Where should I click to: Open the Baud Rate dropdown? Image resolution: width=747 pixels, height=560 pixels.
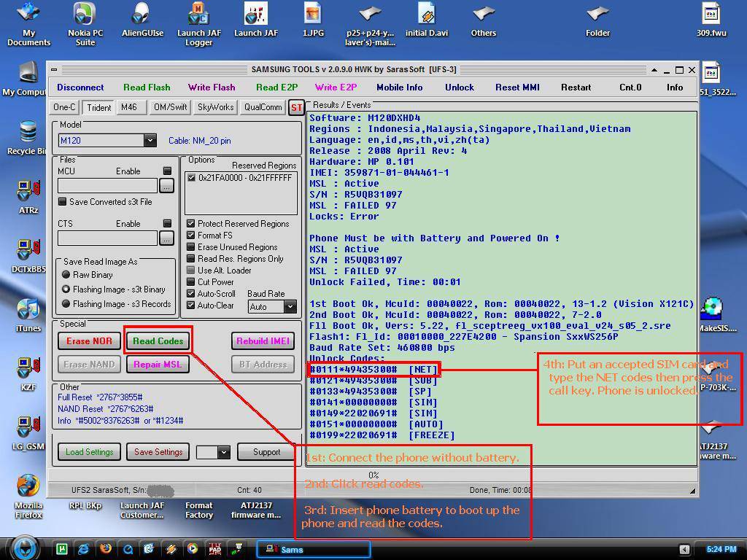[290, 307]
